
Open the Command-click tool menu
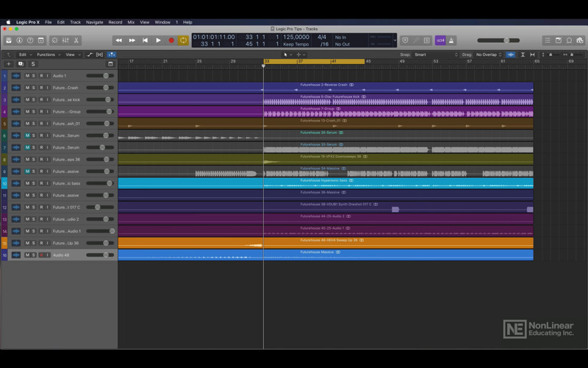(x=301, y=54)
